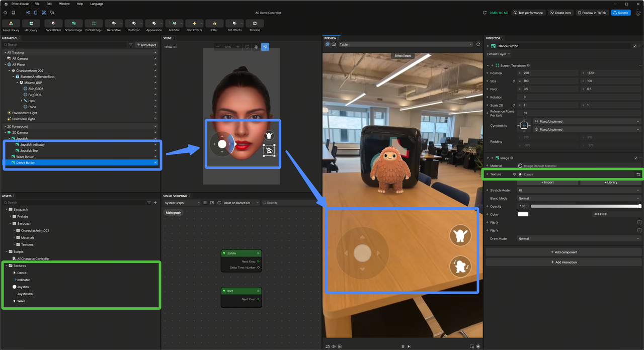Collapse the Textures folder in Assets
The image size is (644, 350).
[x=7, y=266]
